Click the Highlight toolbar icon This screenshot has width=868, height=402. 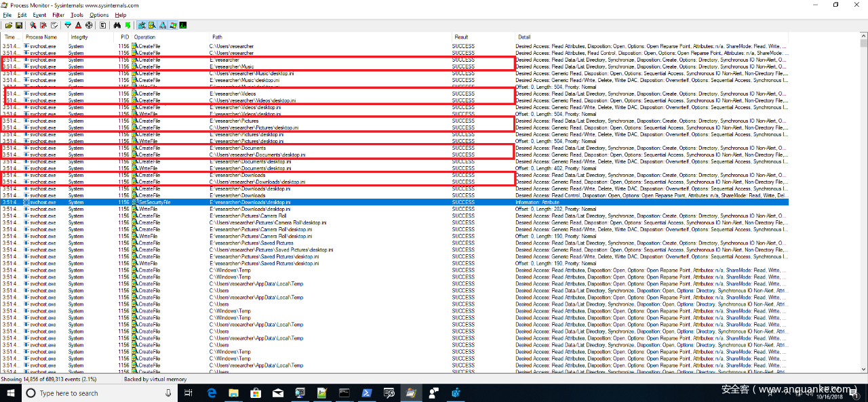(78, 25)
